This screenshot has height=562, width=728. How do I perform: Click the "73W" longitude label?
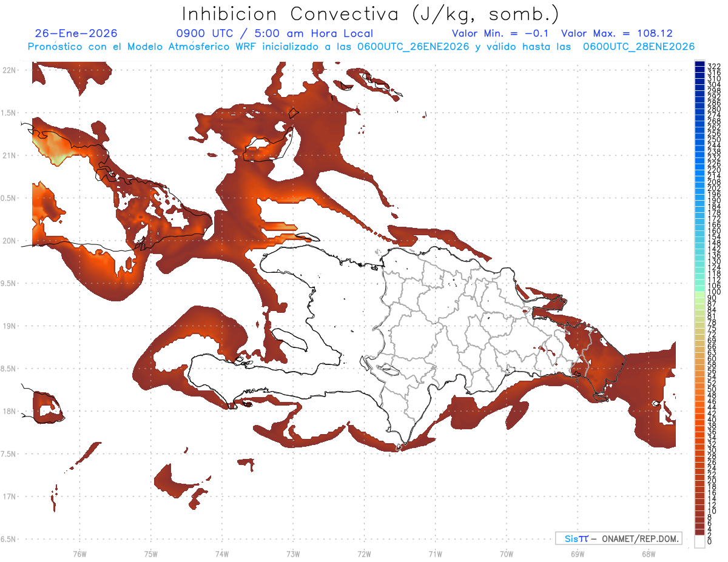[x=293, y=554]
